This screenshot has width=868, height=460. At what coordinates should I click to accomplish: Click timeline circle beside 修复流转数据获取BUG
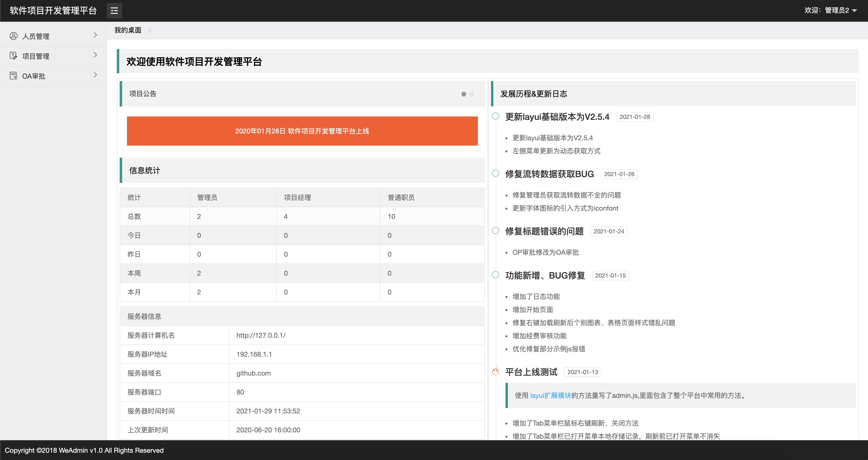[495, 173]
